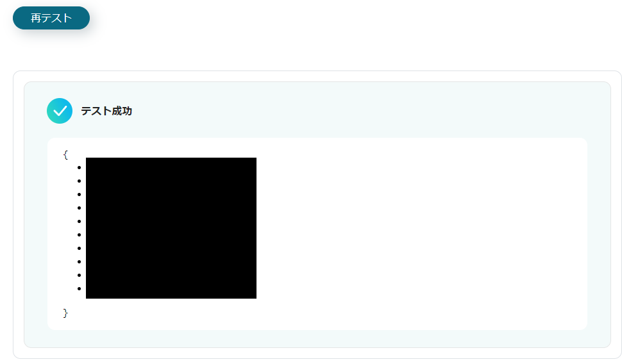Image resolution: width=622 pixels, height=364 pixels.
Task: Click the checkmark success icon
Action: (x=60, y=111)
